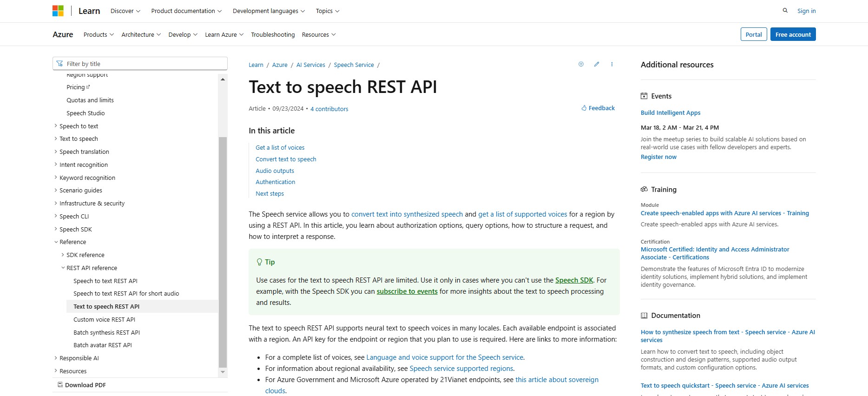Click the sidebar scrollbar thumb

click(x=223, y=252)
